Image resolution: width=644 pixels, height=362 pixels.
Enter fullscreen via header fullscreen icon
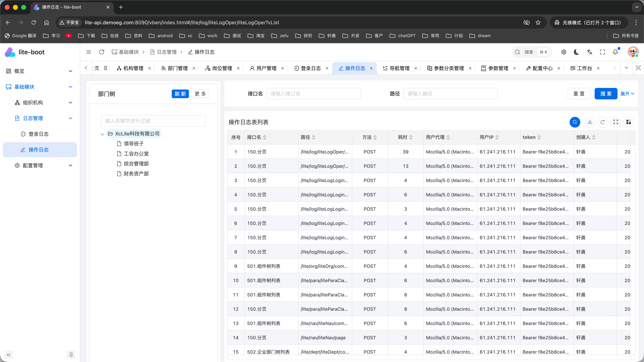(602, 52)
